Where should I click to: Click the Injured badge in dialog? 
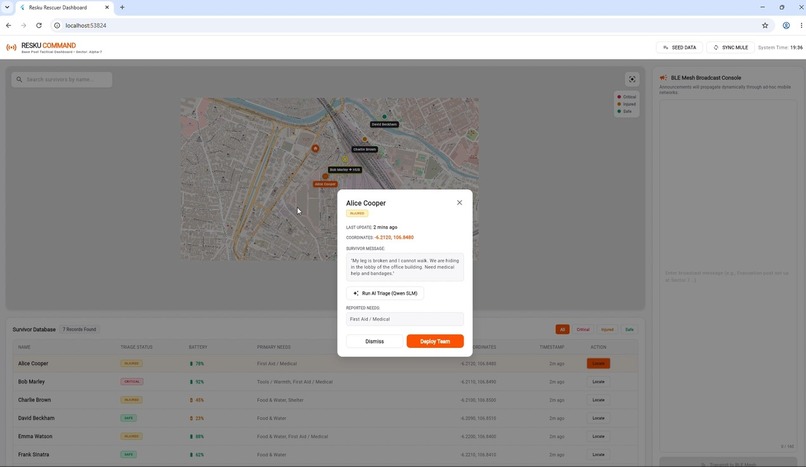(x=357, y=213)
